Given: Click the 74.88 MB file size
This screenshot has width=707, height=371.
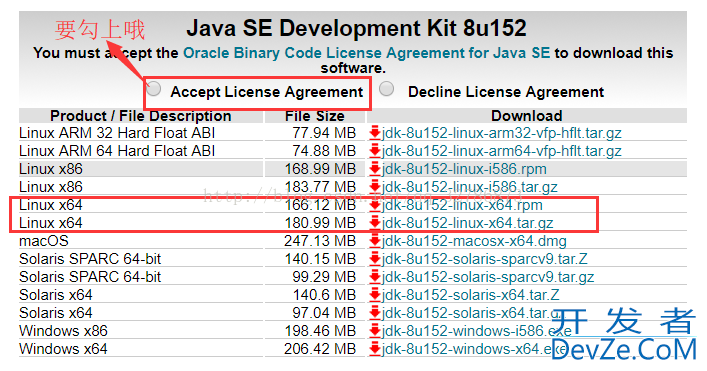Looking at the screenshot, I should tap(324, 151).
